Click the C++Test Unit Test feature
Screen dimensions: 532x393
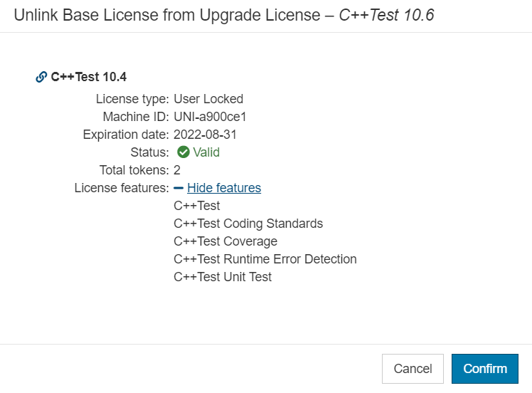(x=223, y=277)
